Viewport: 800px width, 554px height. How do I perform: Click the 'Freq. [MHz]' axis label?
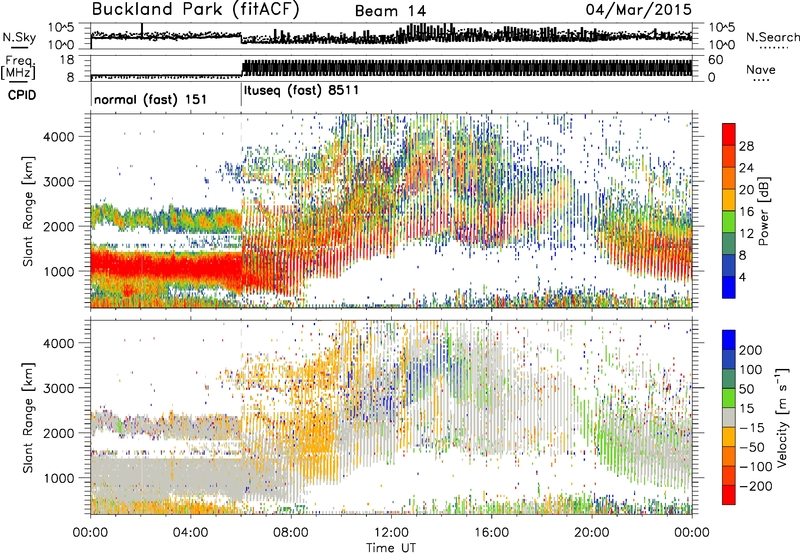pos(19,68)
